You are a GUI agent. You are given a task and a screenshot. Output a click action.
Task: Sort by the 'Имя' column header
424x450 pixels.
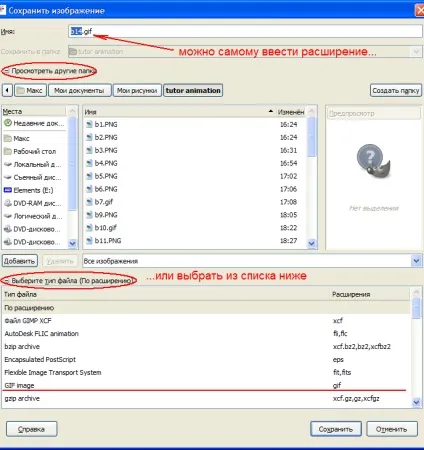pos(179,112)
